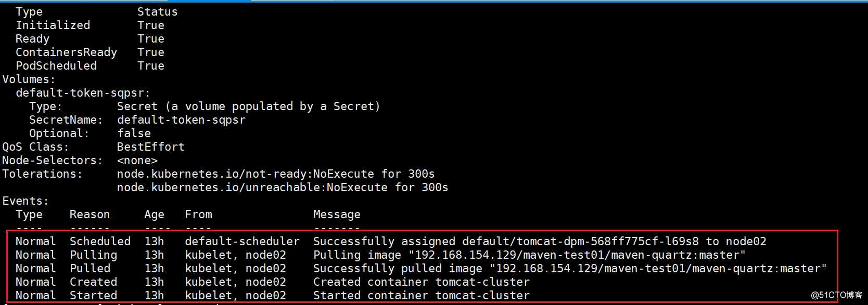This screenshot has width=868, height=305.
Task: Click the default-scheduler text in Events
Action: tap(242, 242)
